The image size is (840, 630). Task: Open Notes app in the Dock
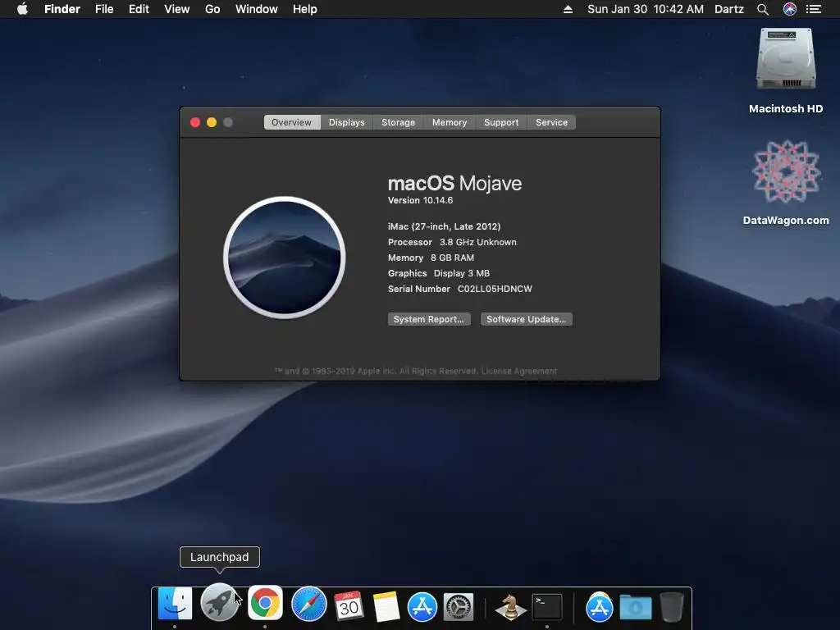[x=386, y=606]
